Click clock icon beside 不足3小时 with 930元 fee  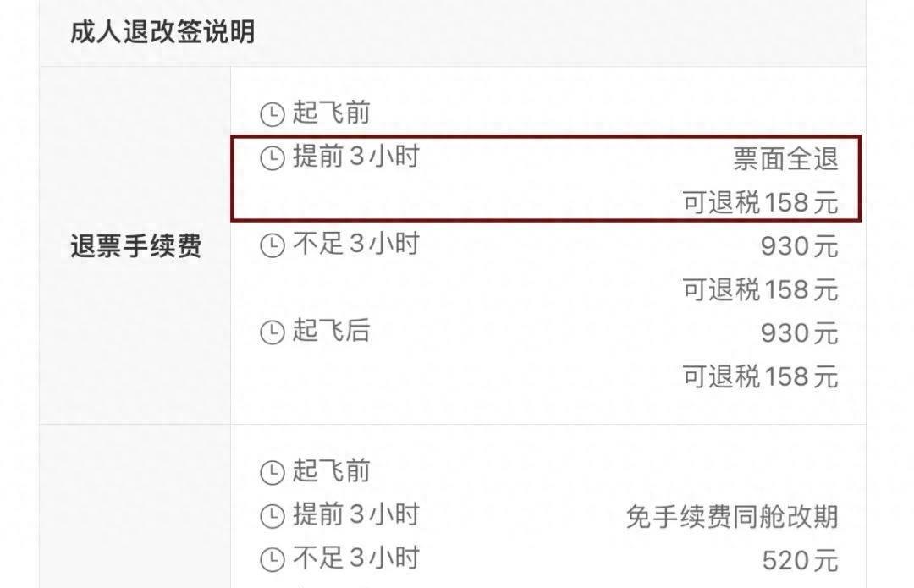[272, 245]
